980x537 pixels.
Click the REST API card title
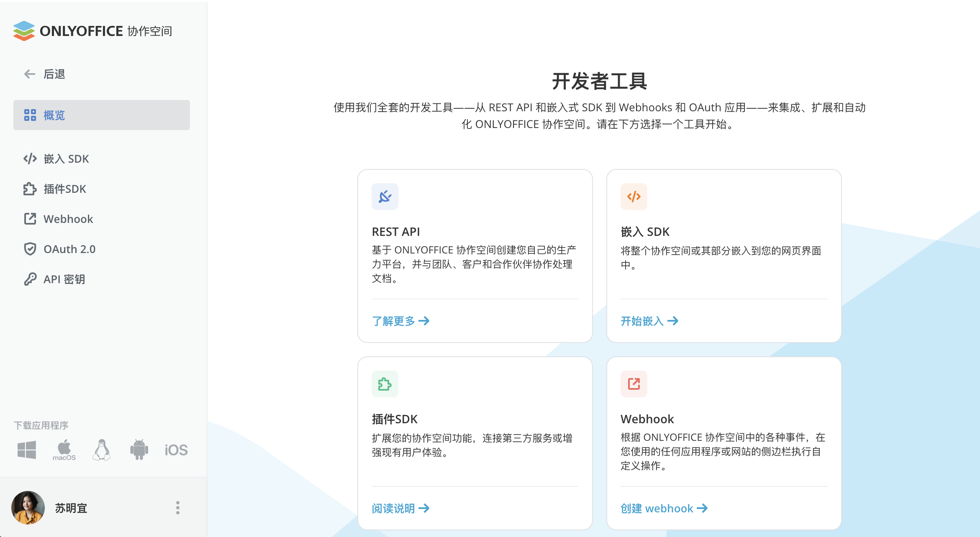pyautogui.click(x=396, y=232)
